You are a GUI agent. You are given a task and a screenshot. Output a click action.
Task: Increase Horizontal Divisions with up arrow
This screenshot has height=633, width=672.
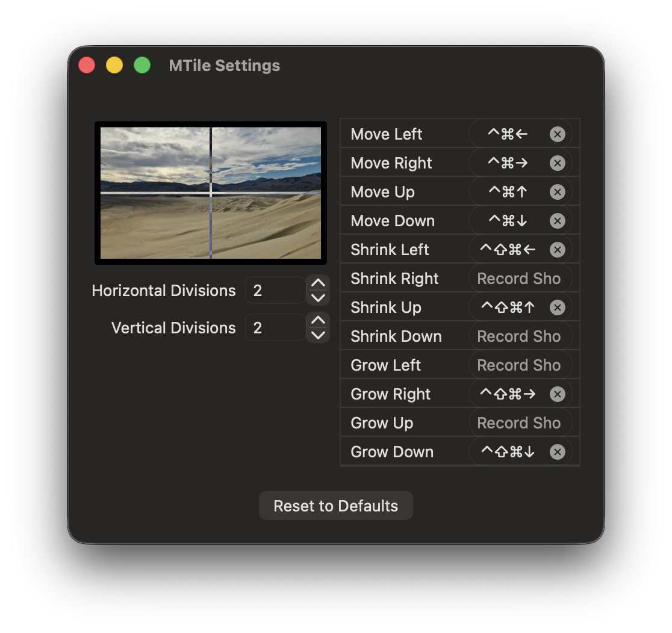(318, 283)
